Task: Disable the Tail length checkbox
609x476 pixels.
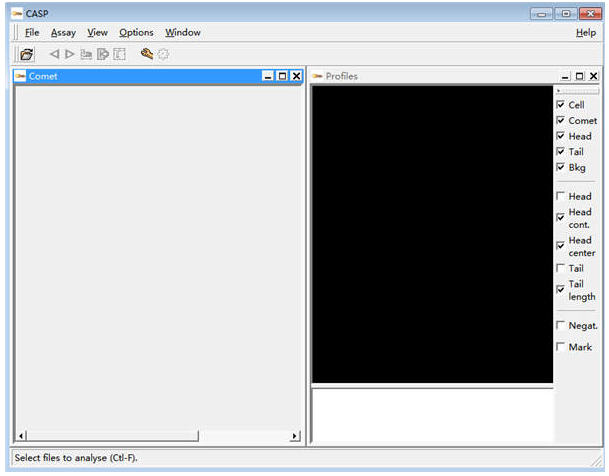Action: 560,289
